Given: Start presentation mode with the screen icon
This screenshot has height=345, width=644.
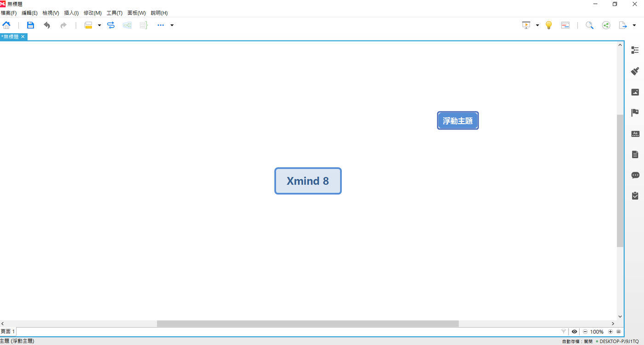Looking at the screenshot, I should tap(526, 25).
